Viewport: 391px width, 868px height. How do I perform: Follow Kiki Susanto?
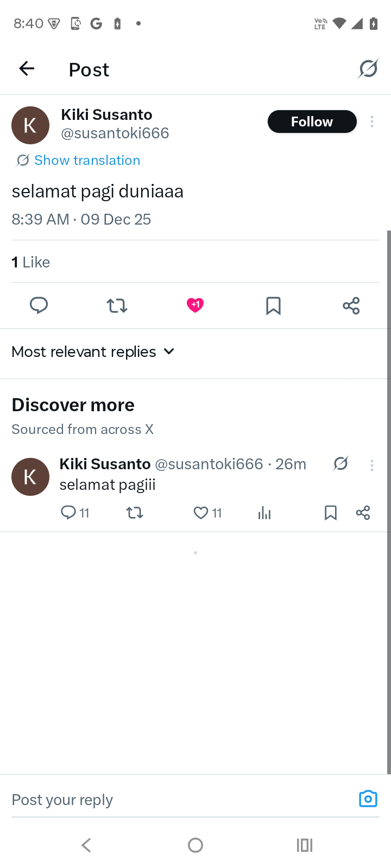point(312,122)
